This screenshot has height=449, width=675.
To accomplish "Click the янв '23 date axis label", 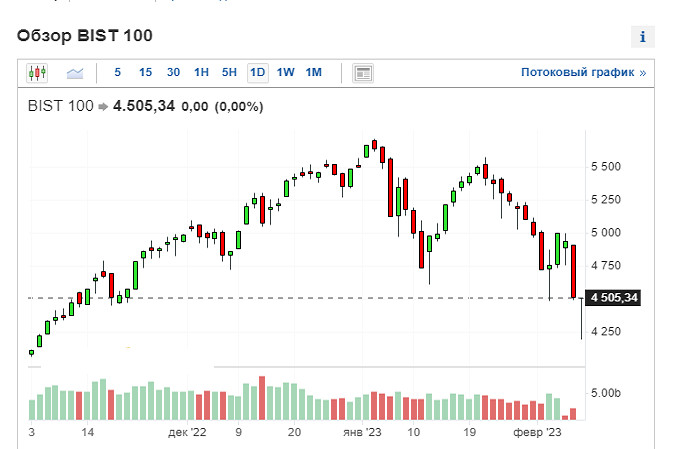I will click(x=362, y=433).
